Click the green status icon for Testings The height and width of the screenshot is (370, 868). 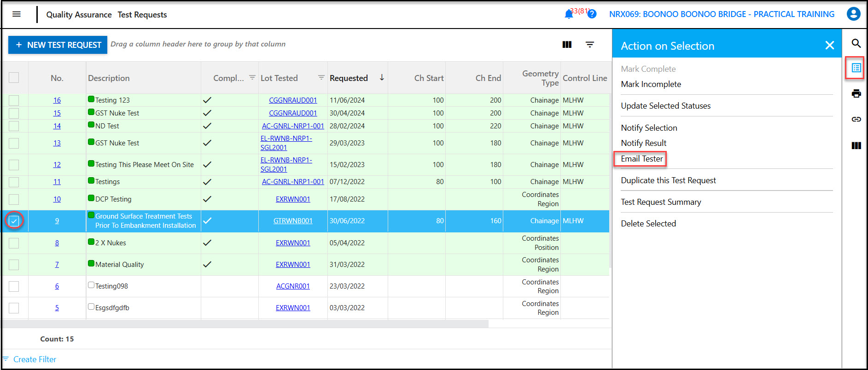[x=91, y=181]
